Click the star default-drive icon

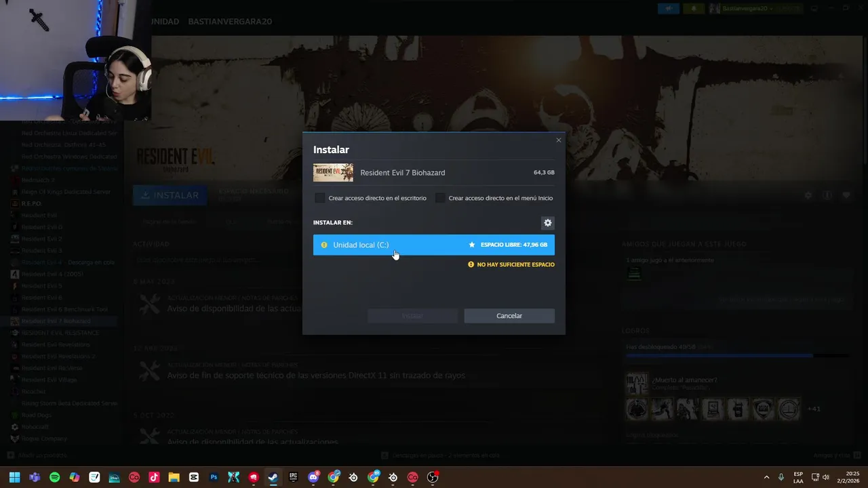(x=472, y=245)
